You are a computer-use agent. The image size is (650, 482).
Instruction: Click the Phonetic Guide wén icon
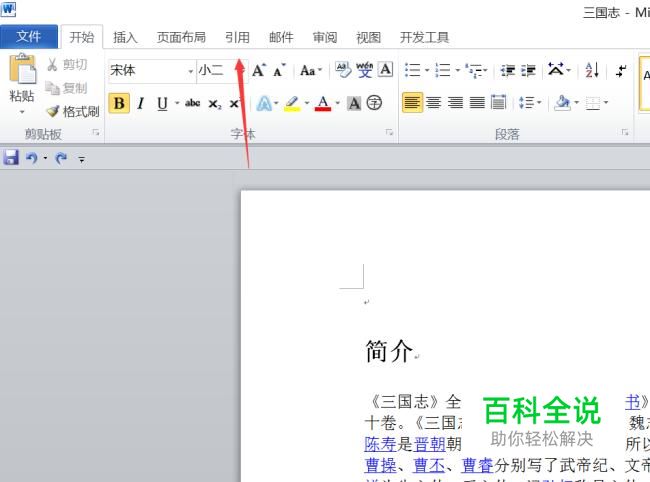365,70
